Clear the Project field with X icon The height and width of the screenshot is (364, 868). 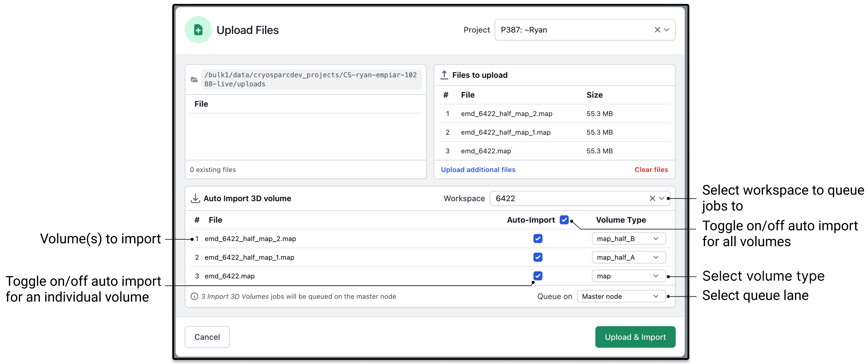(x=657, y=30)
